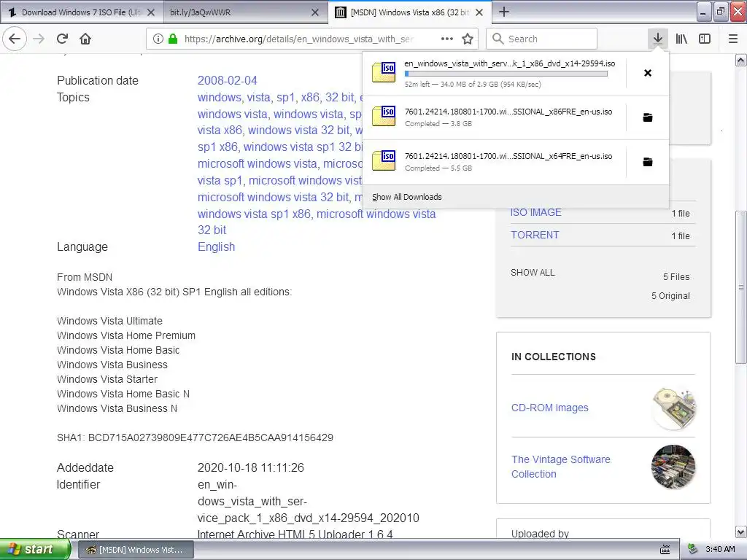Open a new tab with plus button
This screenshot has width=747, height=560.
coord(504,12)
